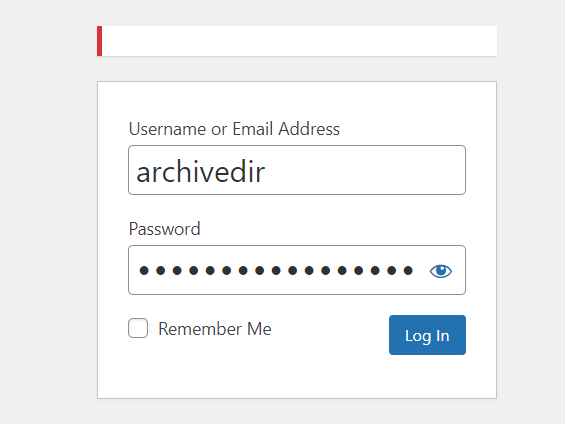Click the first masked password dot
Viewport: 565px width, 424px height.
click(144, 271)
